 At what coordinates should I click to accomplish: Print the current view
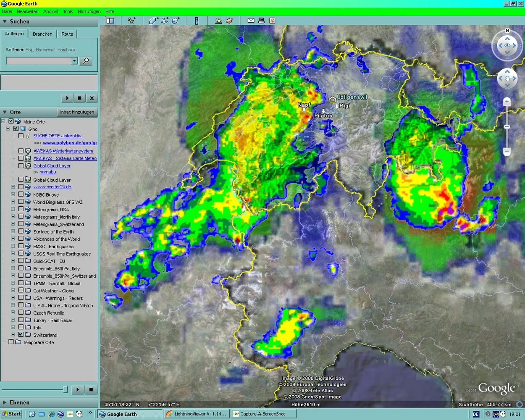click(261, 21)
